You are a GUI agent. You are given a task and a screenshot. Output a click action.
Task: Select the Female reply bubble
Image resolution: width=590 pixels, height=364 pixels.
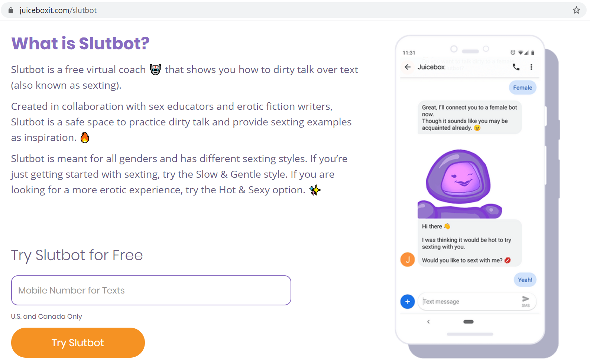coord(522,88)
